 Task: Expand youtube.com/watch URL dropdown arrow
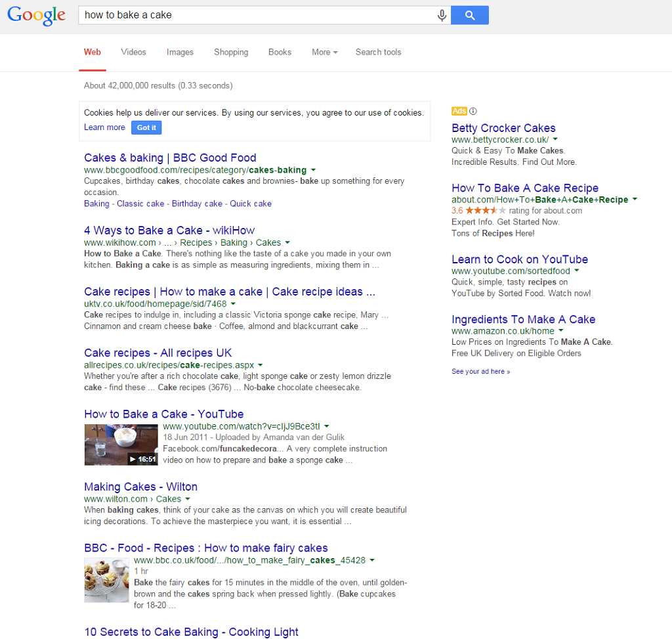(x=327, y=426)
